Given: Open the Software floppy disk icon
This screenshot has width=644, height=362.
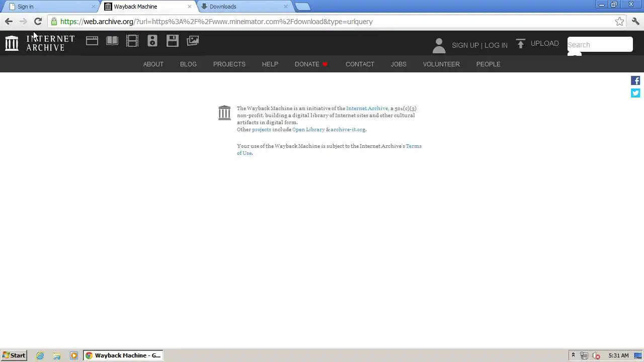Looking at the screenshot, I should (x=173, y=41).
